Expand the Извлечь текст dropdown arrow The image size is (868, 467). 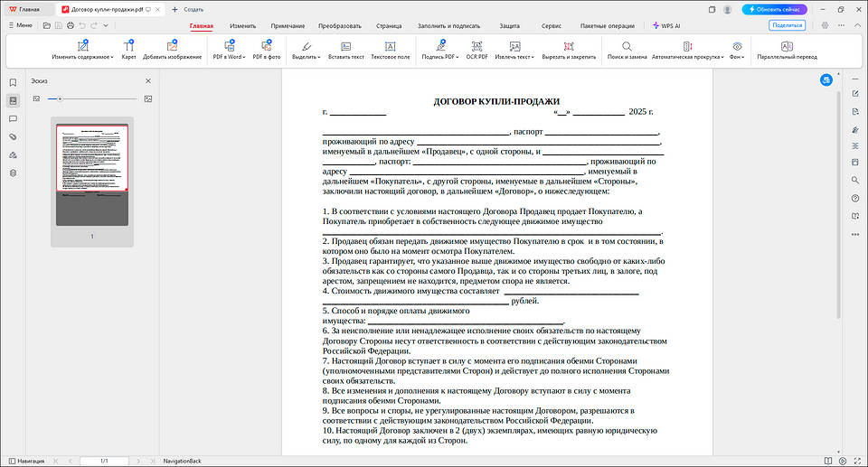tap(533, 57)
